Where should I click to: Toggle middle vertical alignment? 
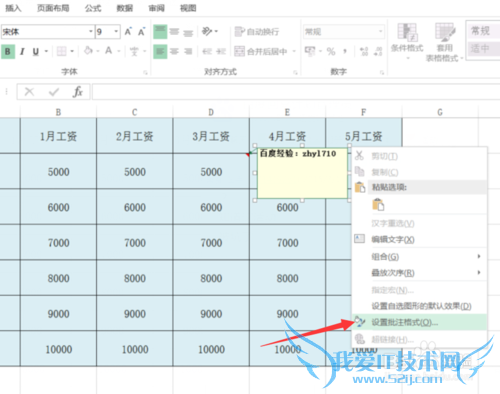(174, 32)
